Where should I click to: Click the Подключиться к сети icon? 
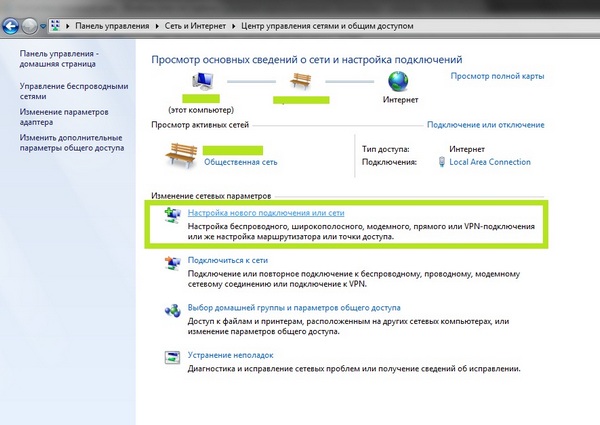172,263
